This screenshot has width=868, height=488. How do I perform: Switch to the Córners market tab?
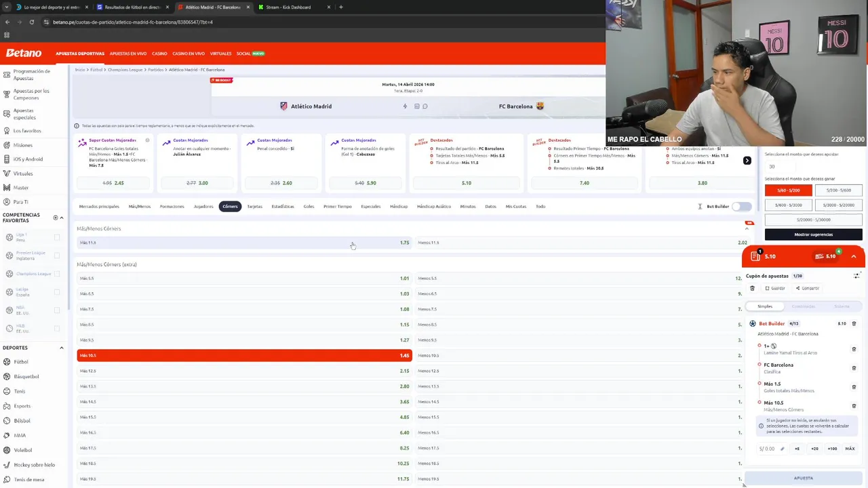[230, 206]
